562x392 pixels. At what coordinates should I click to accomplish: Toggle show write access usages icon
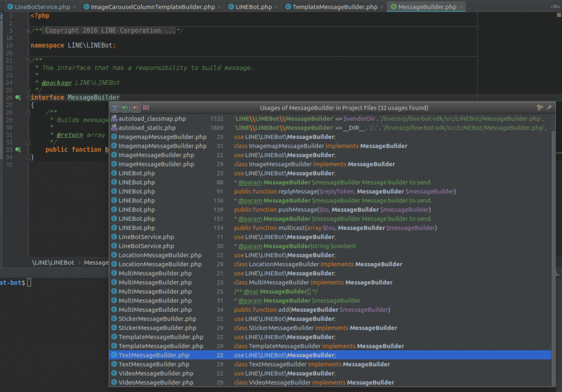click(135, 108)
